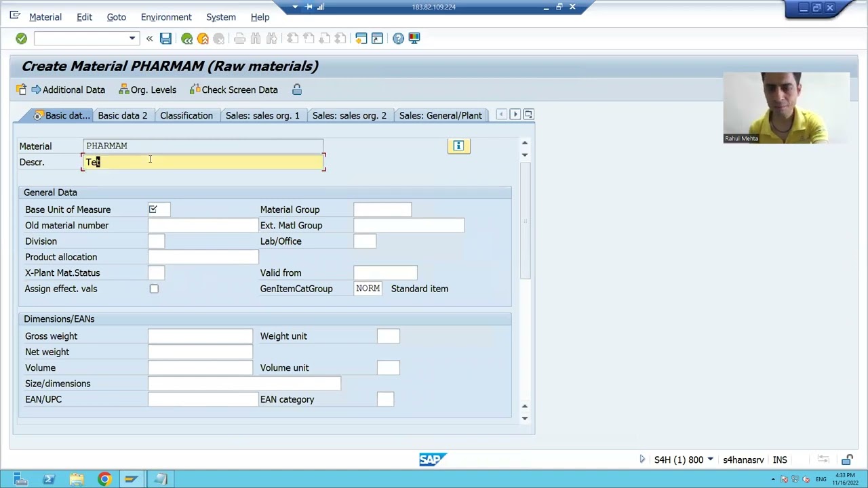Switch to Sales: sales org. 1 tab
868x488 pixels.
pyautogui.click(x=262, y=115)
